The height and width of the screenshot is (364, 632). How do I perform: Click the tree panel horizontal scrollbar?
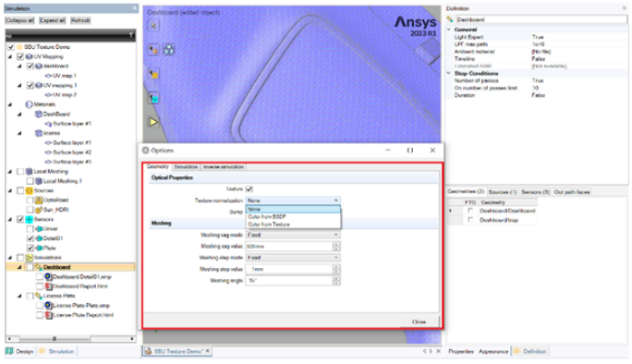tap(70, 339)
